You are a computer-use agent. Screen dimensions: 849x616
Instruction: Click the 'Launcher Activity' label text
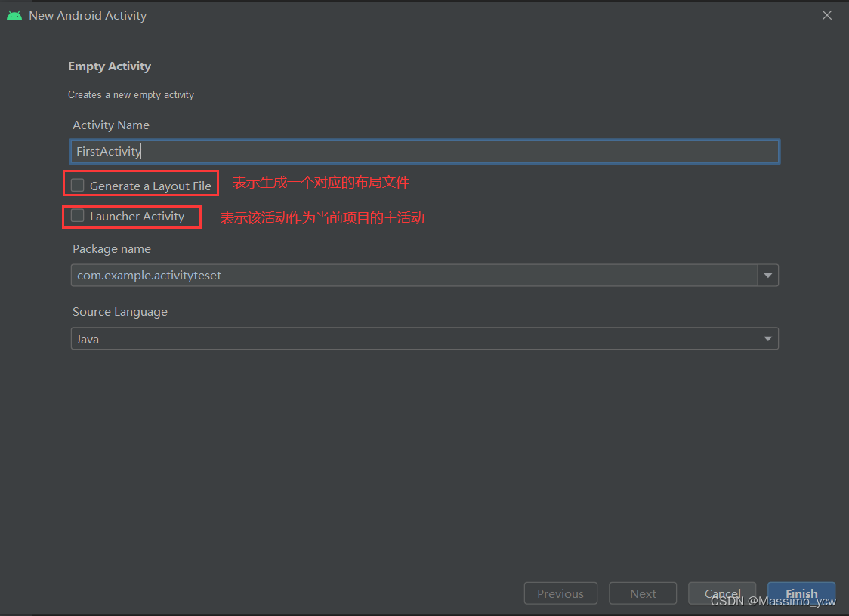click(137, 217)
